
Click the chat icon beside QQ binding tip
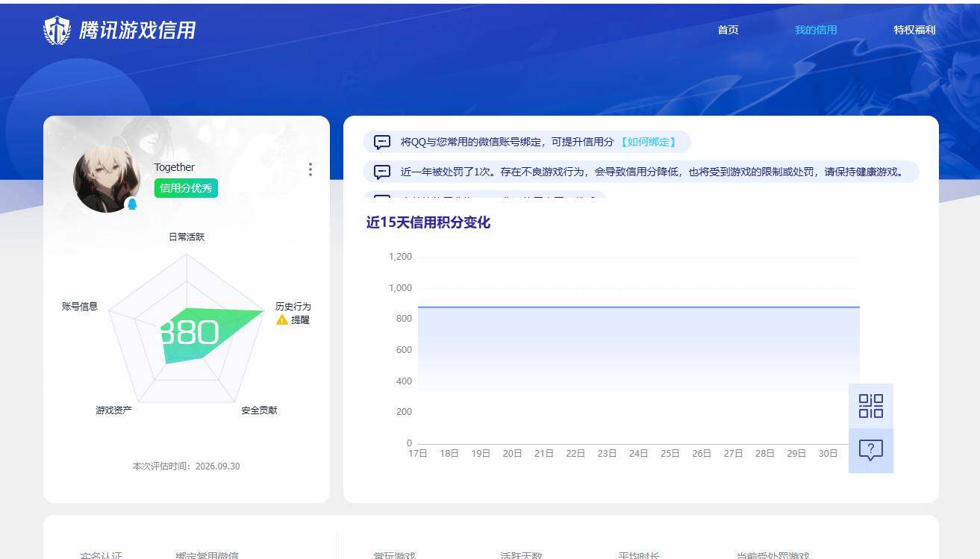click(382, 142)
